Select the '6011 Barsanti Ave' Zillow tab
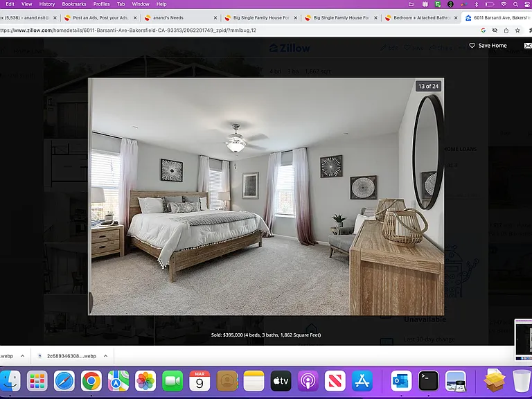Screen dimensions: 532x399 tap(497, 17)
